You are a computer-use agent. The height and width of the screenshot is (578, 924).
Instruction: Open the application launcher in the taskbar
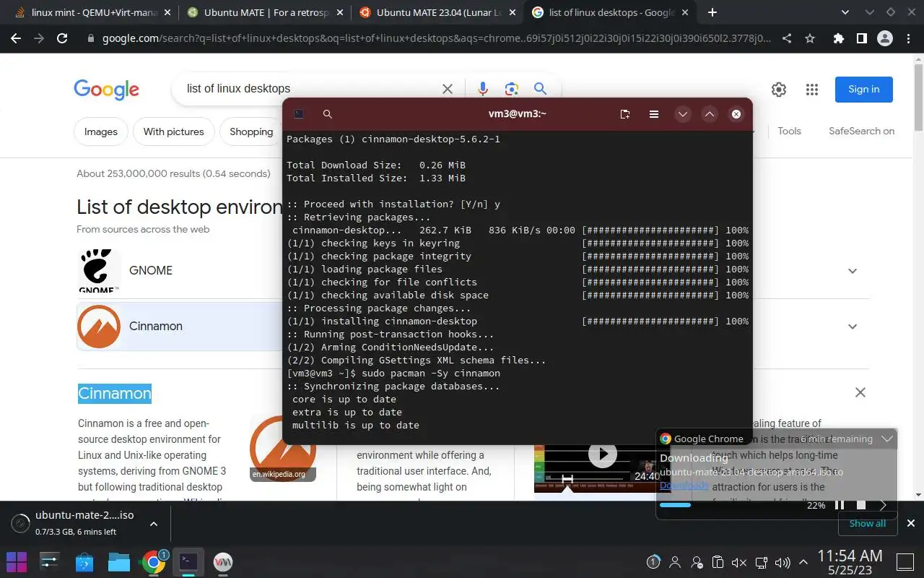17,561
